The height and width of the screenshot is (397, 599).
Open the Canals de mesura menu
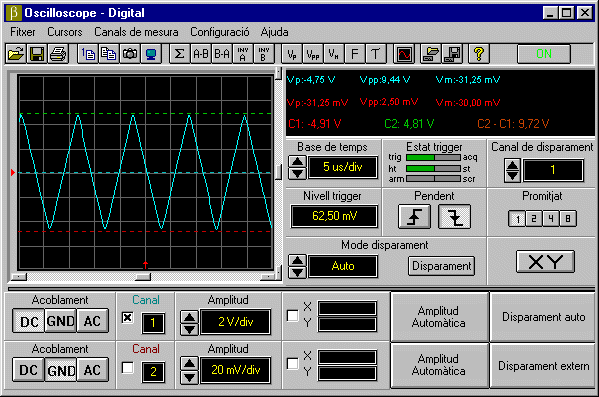136,32
